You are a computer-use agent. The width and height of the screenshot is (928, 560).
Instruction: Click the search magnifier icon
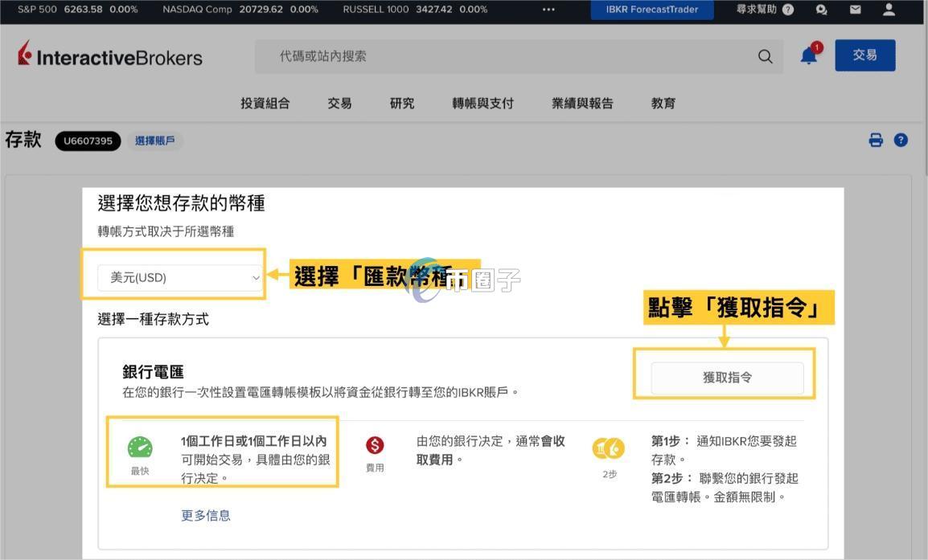click(764, 56)
